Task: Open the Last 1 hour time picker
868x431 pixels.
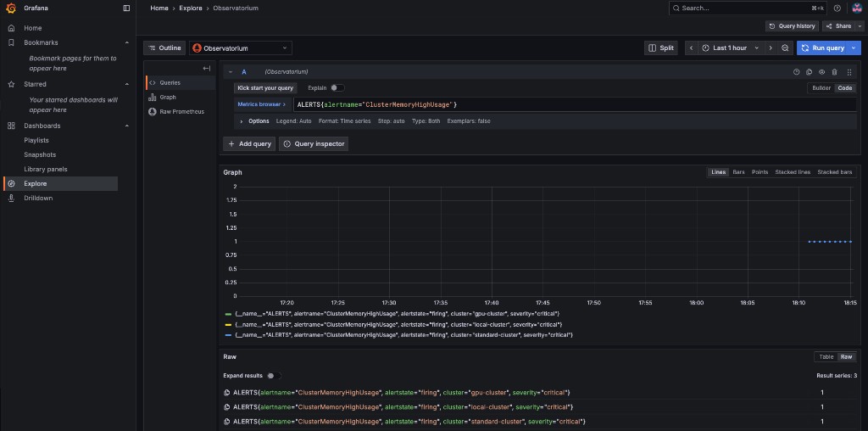Action: pyautogui.click(x=730, y=48)
